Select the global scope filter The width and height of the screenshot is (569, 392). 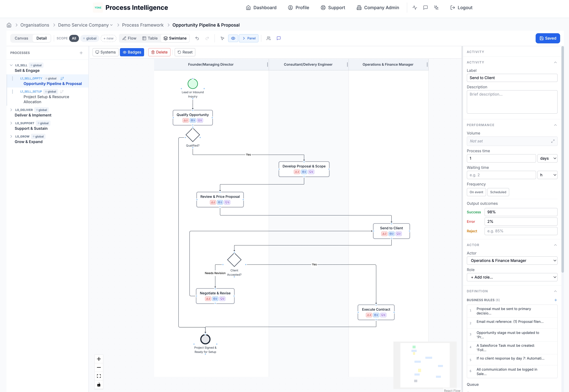90,38
